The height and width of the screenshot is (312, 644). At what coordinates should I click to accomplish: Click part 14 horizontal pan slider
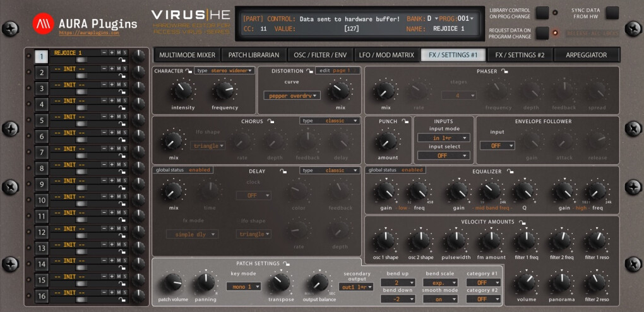(x=81, y=268)
